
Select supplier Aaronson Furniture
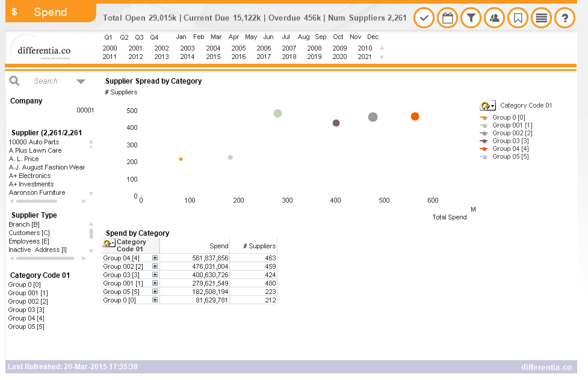37,192
